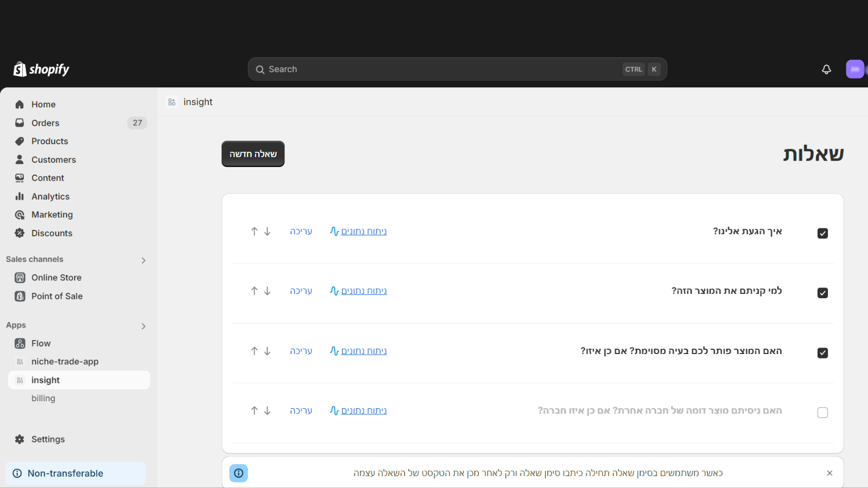Viewport: 868px width, 488px height.
Task: Expand the Sales channels section
Action: tap(143, 260)
